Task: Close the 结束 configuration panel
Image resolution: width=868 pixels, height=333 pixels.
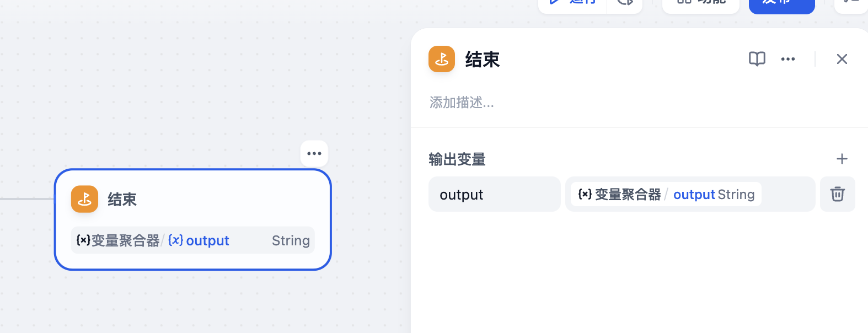Action: coord(842,58)
